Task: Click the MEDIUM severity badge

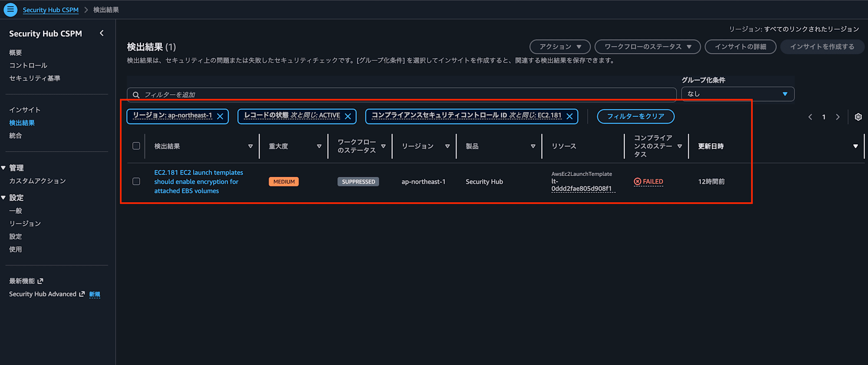Action: click(x=284, y=182)
